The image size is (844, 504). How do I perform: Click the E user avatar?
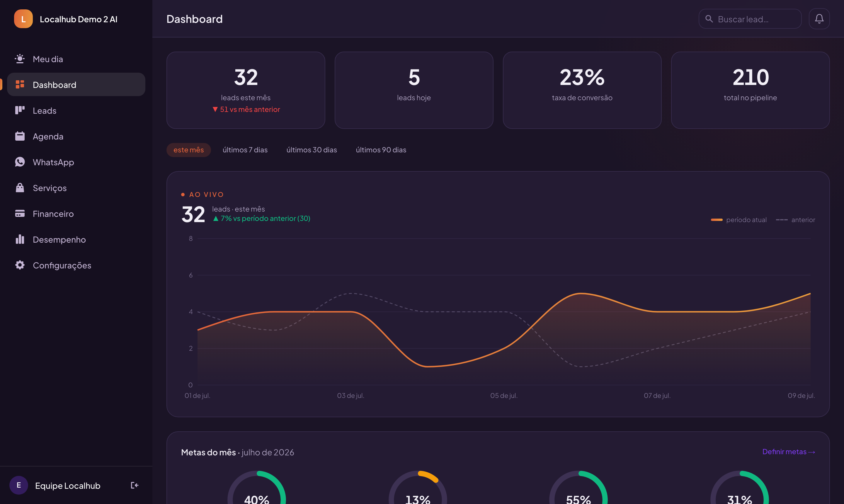18,485
